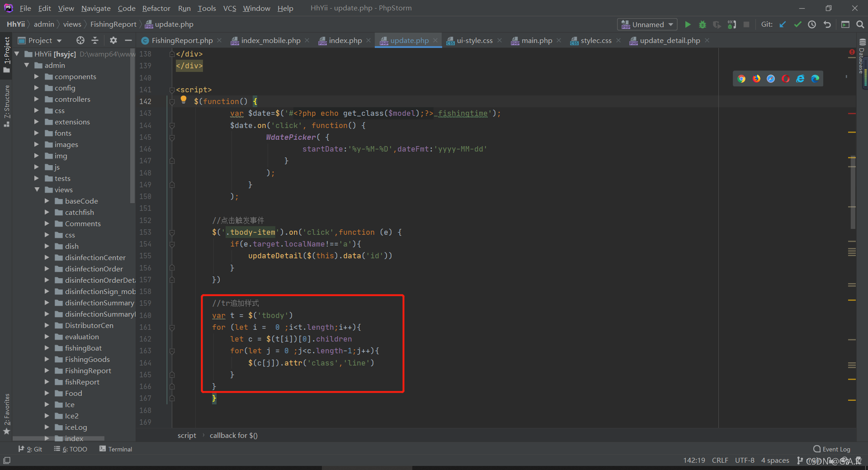Screen dimensions: 868x470
Task: Click the 4 spaces indent setting
Action: click(x=775, y=461)
